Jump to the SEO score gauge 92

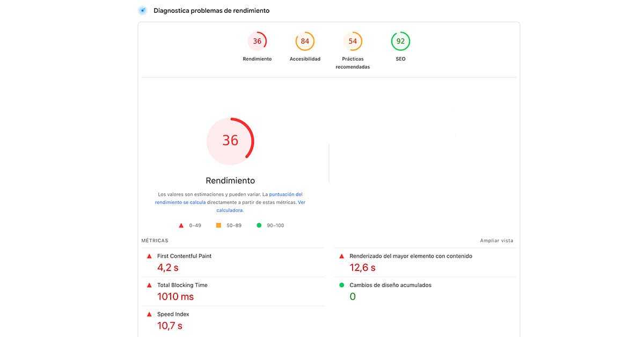(x=400, y=41)
